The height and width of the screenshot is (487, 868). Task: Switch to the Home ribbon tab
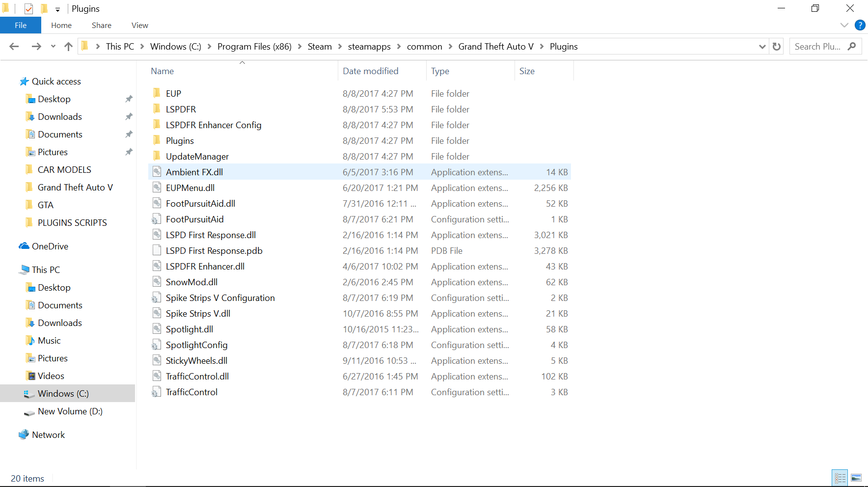(x=61, y=26)
